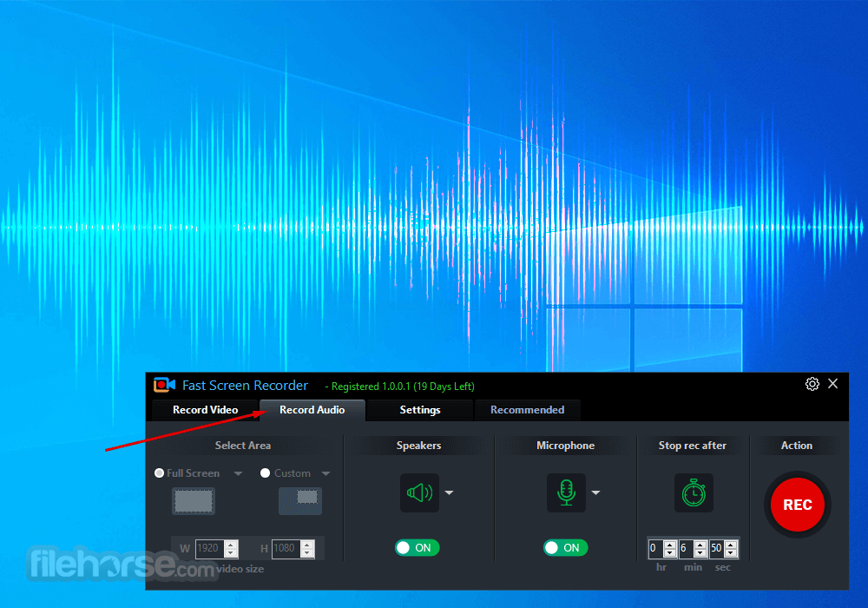Open the Settings tab
Viewport: 868px width, 608px height.
pyautogui.click(x=420, y=410)
